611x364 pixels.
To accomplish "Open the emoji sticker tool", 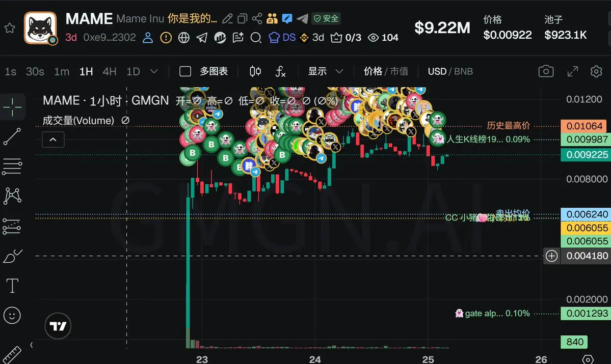I will pyautogui.click(x=12, y=315).
